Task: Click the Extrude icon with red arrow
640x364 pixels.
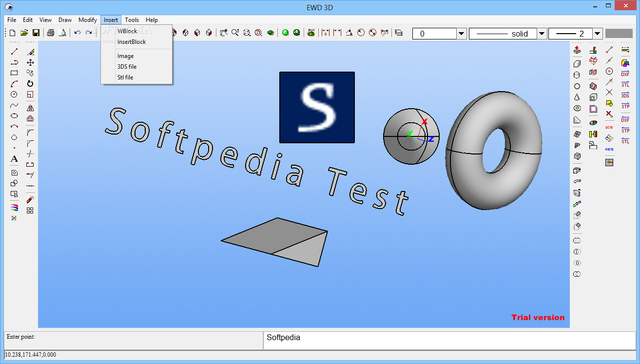Action: [x=577, y=50]
